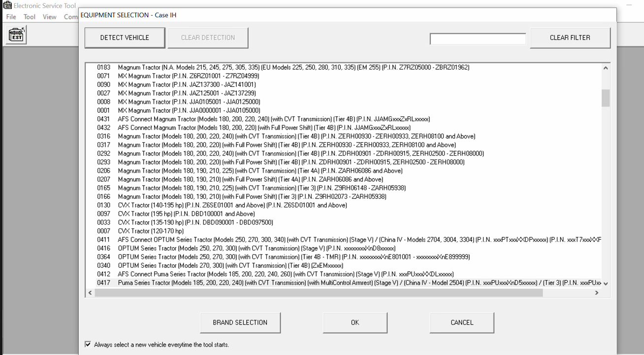Select row 0317 Magnum Tractor Full Power Shift
Image resolution: width=644 pixels, height=355 pixels.
click(x=343, y=145)
